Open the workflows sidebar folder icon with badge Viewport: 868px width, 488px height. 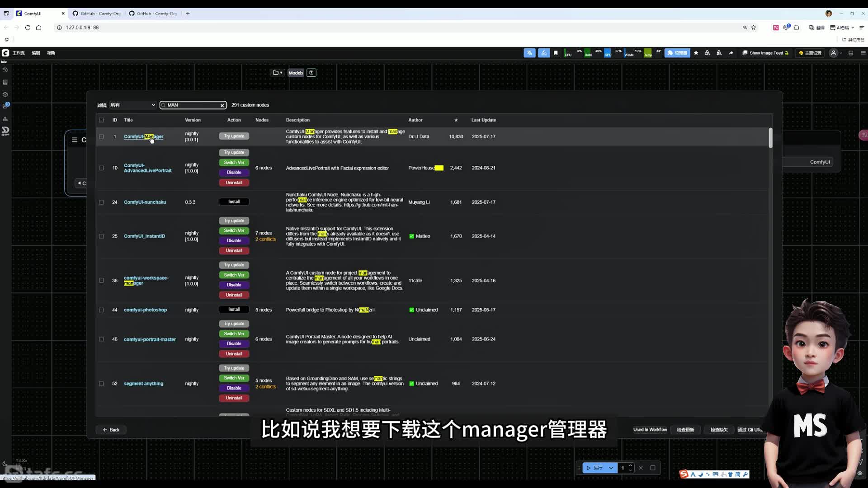(5, 106)
